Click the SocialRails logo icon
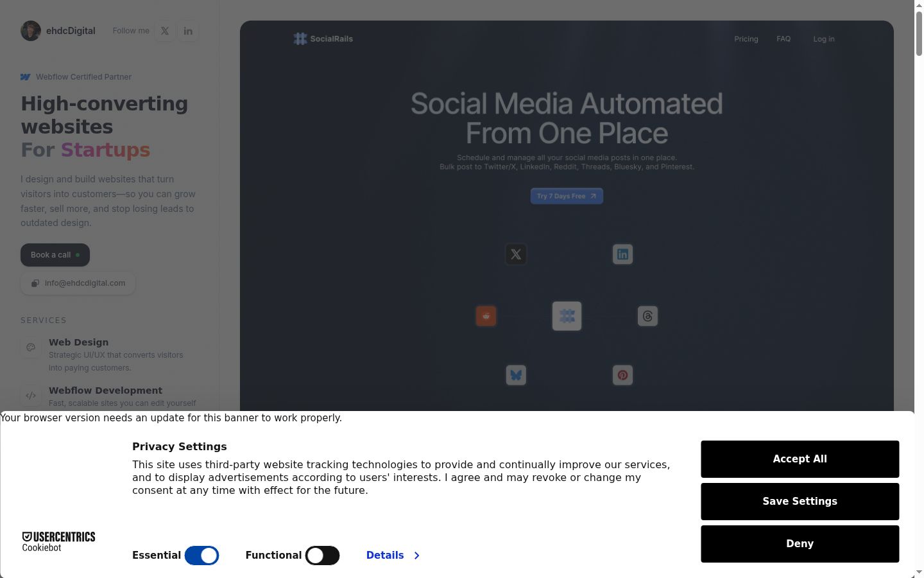The height and width of the screenshot is (578, 924). 300,39
